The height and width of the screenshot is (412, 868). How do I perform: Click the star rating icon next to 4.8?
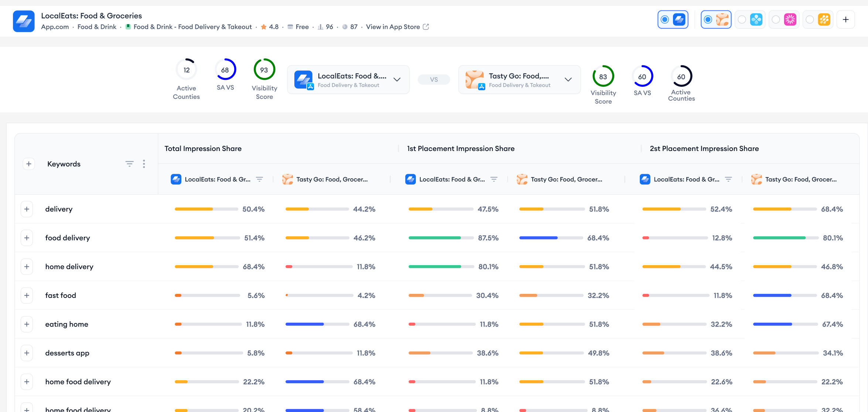(x=264, y=27)
